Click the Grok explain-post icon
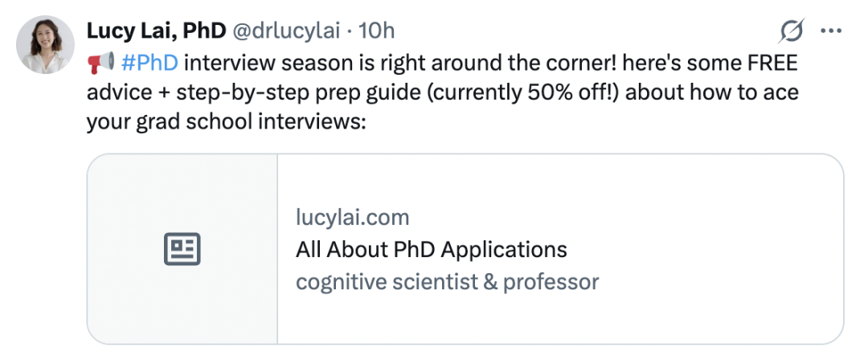 (x=791, y=31)
